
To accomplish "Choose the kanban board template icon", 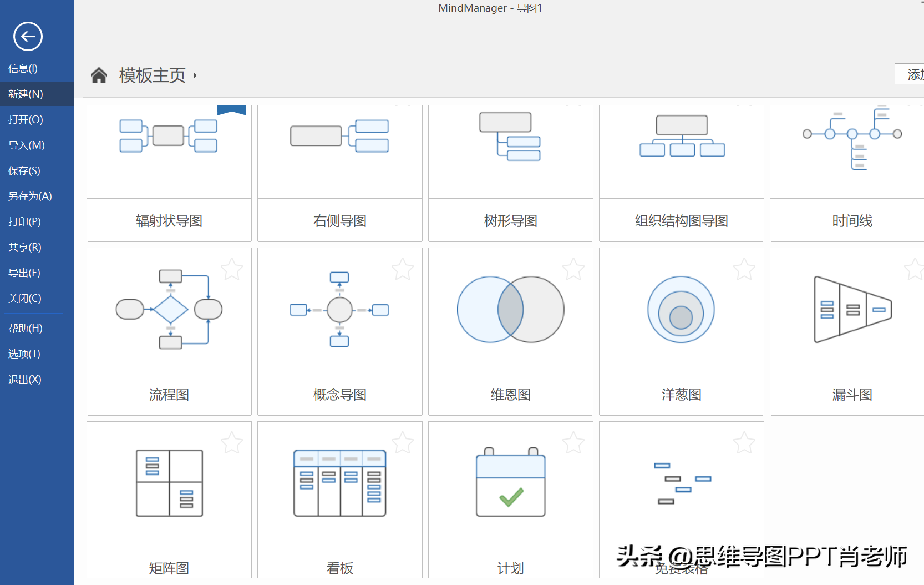I will (x=339, y=483).
